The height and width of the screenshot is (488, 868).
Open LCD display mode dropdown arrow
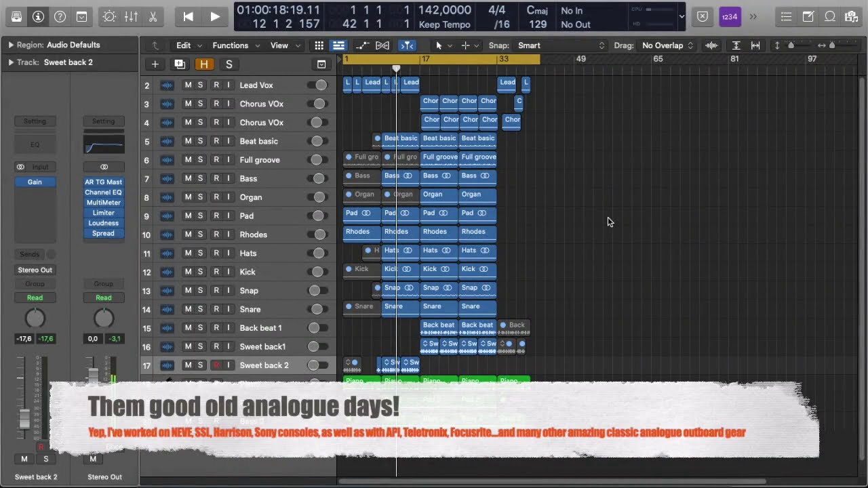(682, 17)
